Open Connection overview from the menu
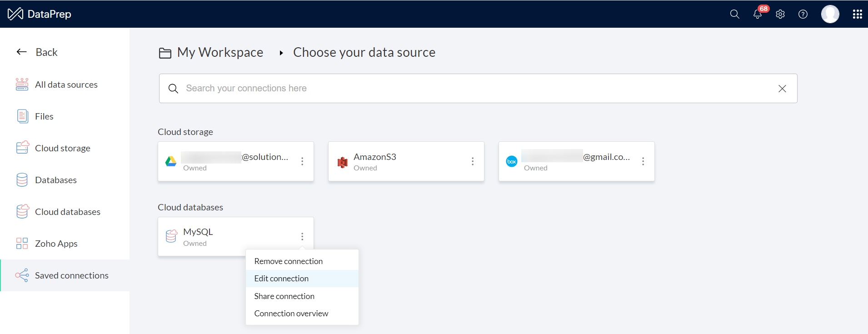The image size is (868, 334). [291, 314]
